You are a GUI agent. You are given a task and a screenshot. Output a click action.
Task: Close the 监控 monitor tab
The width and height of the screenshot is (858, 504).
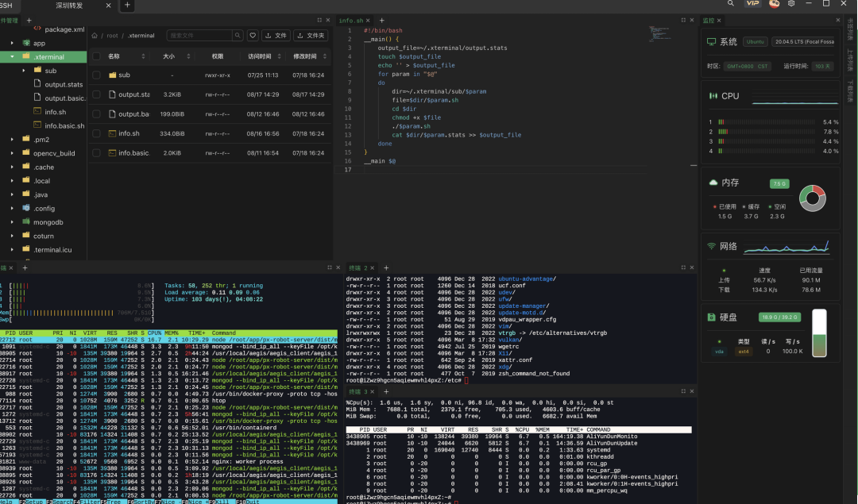coord(719,21)
